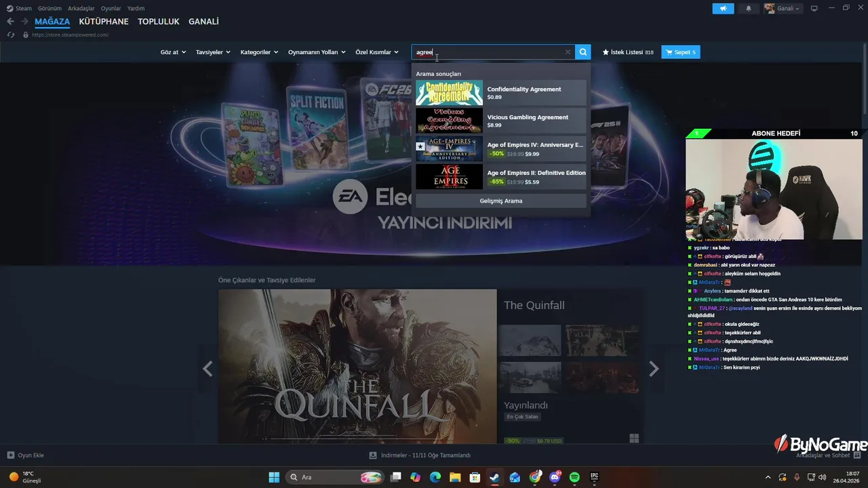Click the volume speaker tray icon
This screenshot has height=488, width=868.
[823, 477]
